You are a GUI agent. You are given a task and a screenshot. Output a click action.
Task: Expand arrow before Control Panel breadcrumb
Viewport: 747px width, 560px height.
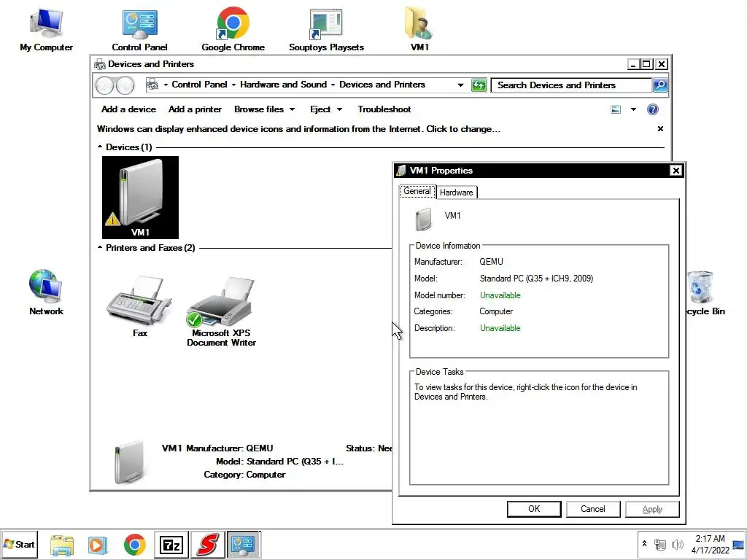tap(166, 85)
